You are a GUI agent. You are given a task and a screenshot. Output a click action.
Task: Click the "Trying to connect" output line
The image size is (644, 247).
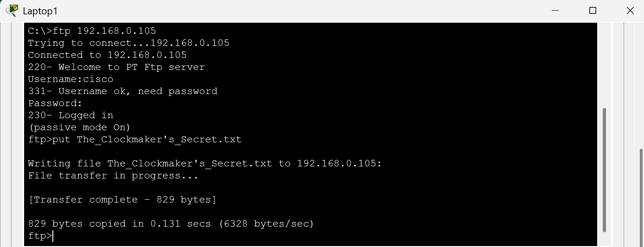[x=128, y=43]
